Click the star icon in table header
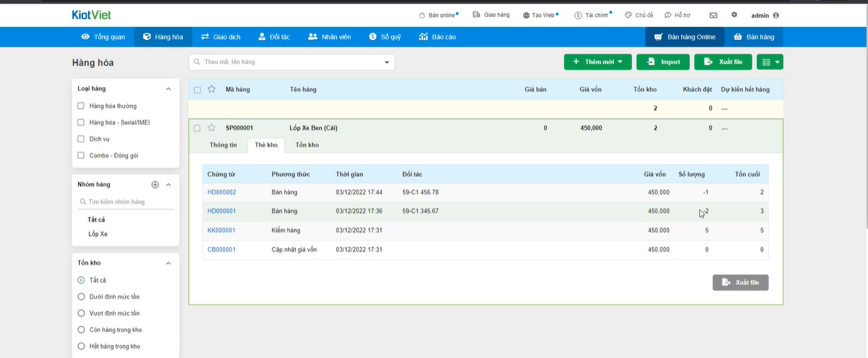 [x=212, y=89]
